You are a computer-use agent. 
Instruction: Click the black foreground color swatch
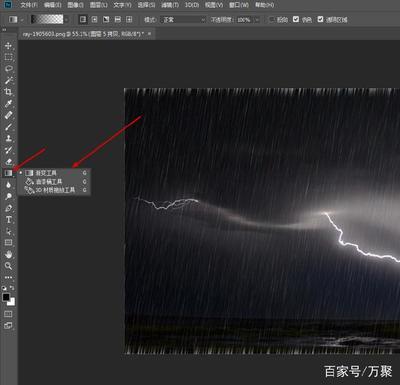pos(6,297)
